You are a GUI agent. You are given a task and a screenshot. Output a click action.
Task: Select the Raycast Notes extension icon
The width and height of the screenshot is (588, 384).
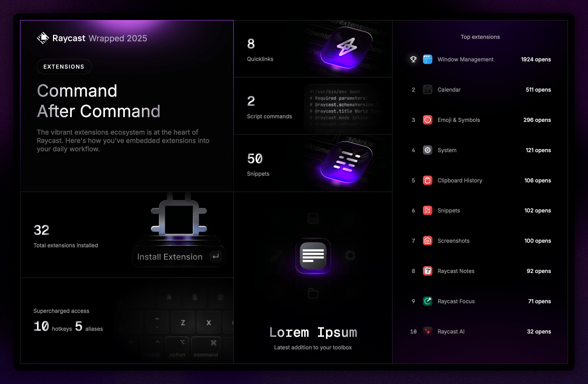coord(428,271)
